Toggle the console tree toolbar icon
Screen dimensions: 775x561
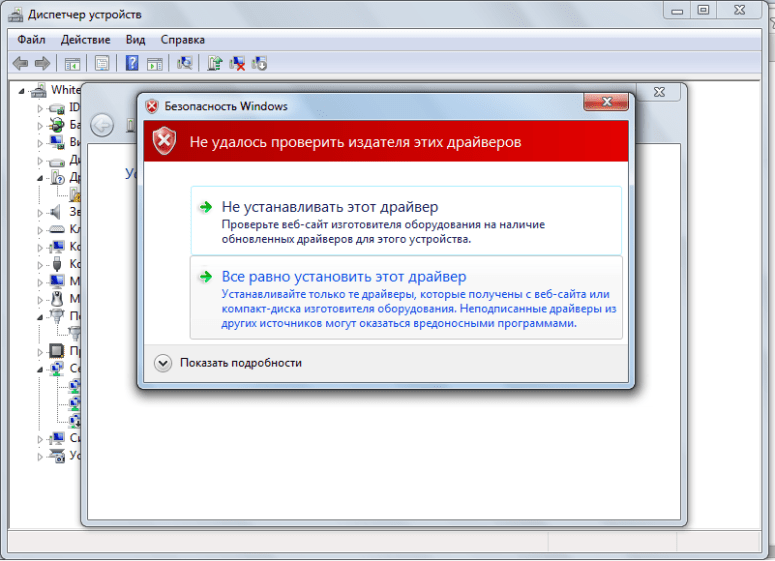click(72, 64)
